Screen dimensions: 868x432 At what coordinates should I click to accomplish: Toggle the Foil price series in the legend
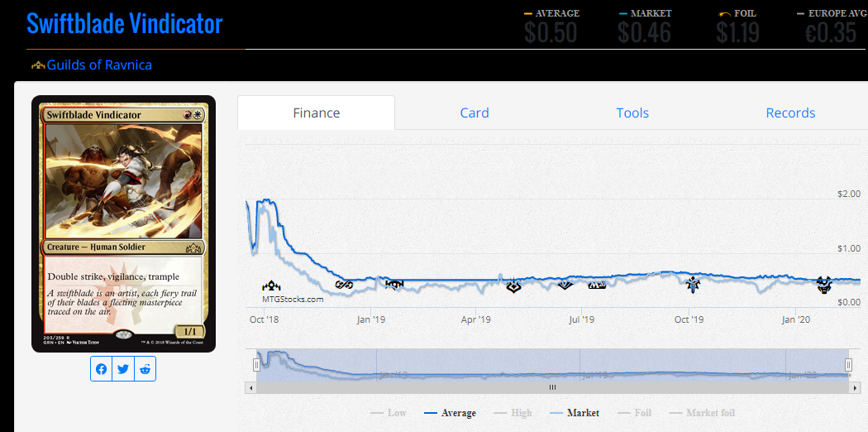634,413
